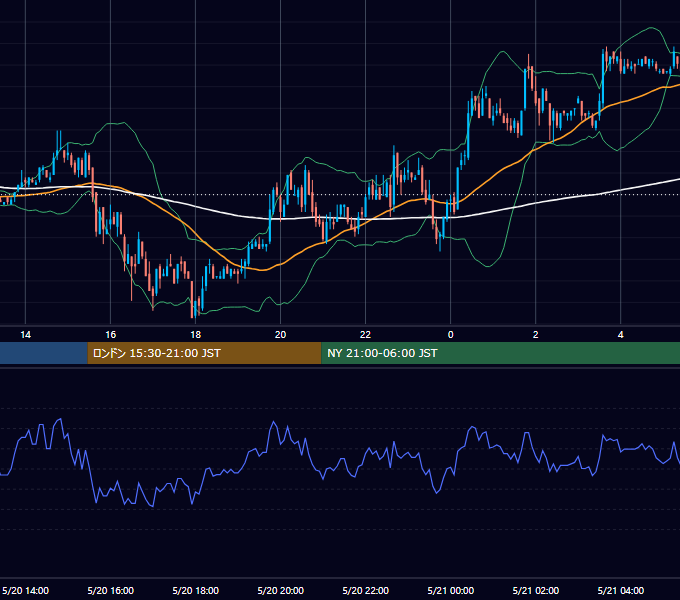Click the '5/20 18:00' date label
Viewport: 680px width, 600px height.
[x=196, y=590]
